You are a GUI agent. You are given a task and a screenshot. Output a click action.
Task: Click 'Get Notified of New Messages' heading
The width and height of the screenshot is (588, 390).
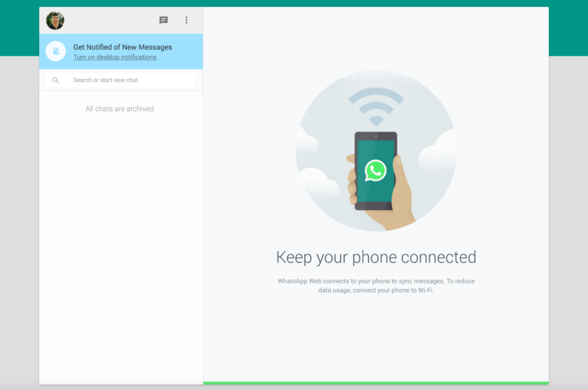point(122,48)
